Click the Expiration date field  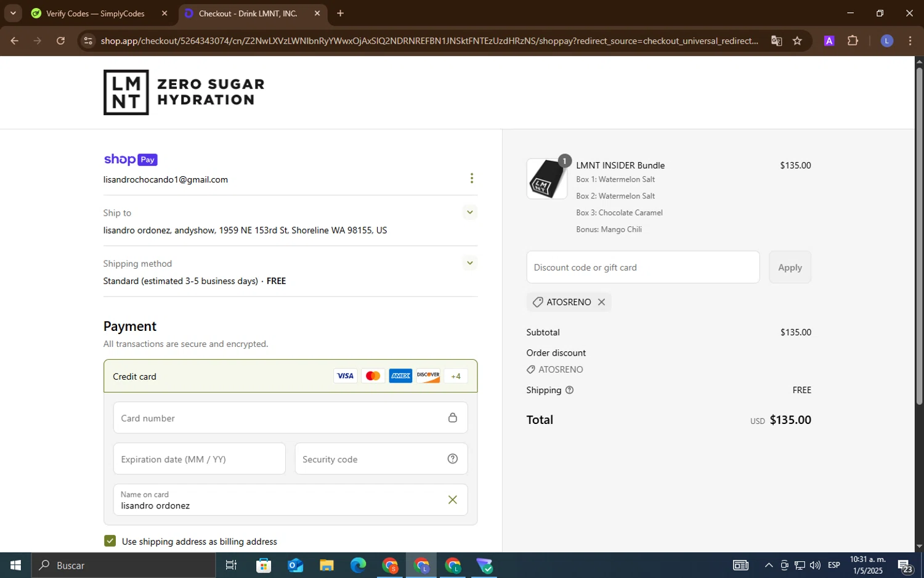click(199, 459)
